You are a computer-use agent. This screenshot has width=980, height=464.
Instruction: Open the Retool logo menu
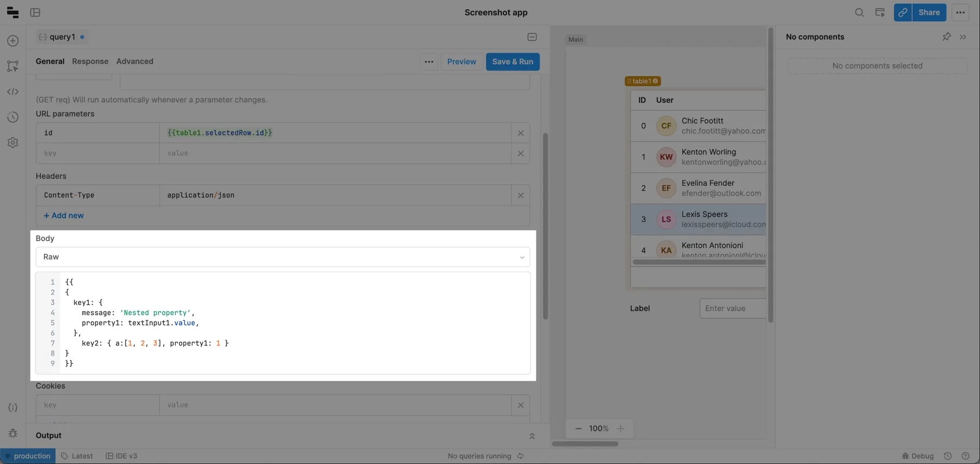13,12
